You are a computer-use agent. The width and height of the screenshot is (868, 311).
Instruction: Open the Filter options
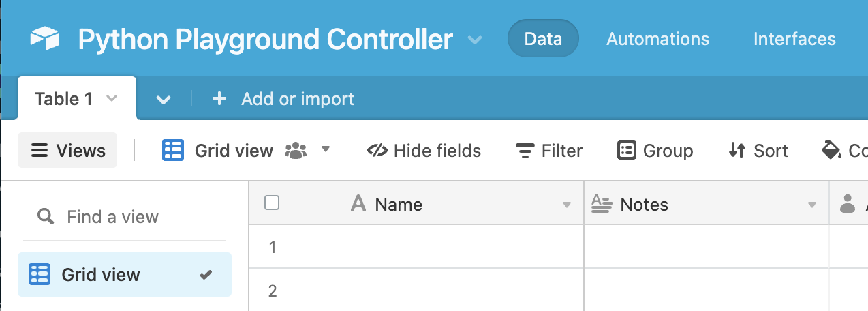click(549, 151)
